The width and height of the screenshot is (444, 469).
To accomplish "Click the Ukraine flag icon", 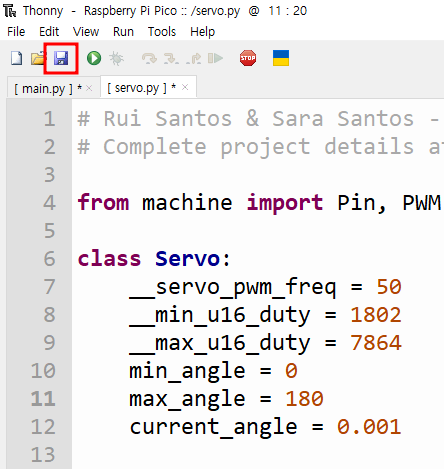I will (x=281, y=58).
